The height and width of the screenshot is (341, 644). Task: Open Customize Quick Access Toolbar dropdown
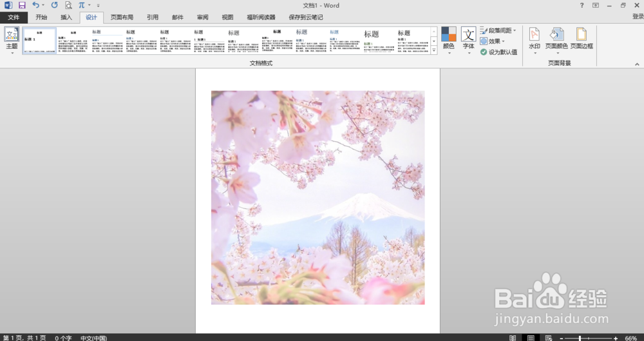pos(98,5)
